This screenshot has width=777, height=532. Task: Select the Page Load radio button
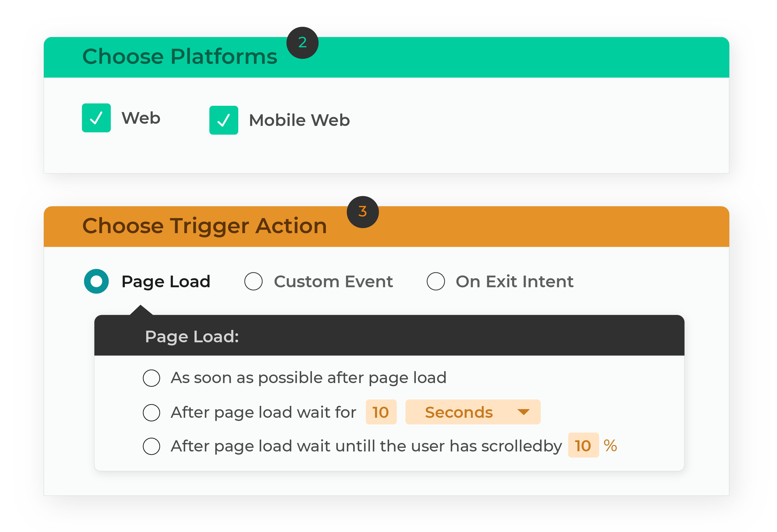[96, 281]
